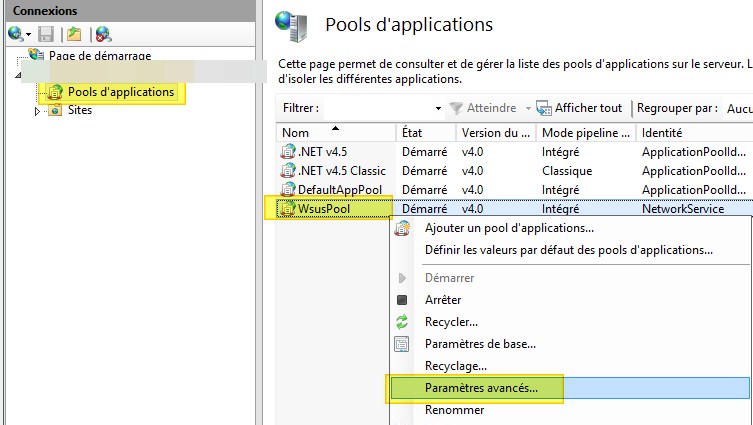The height and width of the screenshot is (425, 753).
Task: Choose Paramètres de base... in the context menu
Action: (480, 344)
